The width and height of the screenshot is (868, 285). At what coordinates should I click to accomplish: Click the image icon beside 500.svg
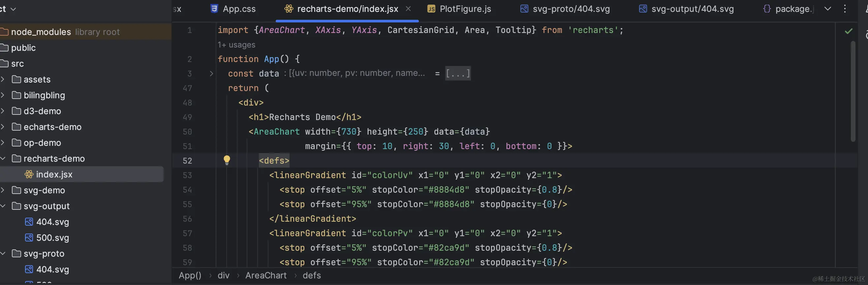pyautogui.click(x=29, y=238)
